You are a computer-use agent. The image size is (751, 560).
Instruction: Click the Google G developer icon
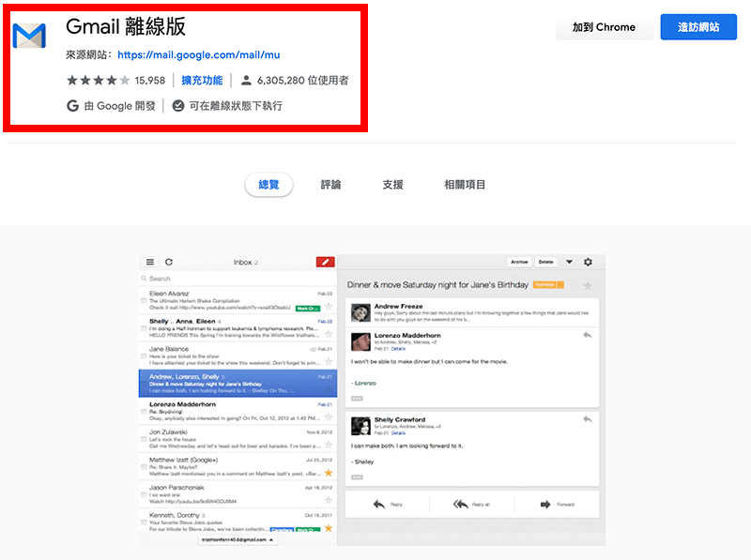click(x=73, y=106)
